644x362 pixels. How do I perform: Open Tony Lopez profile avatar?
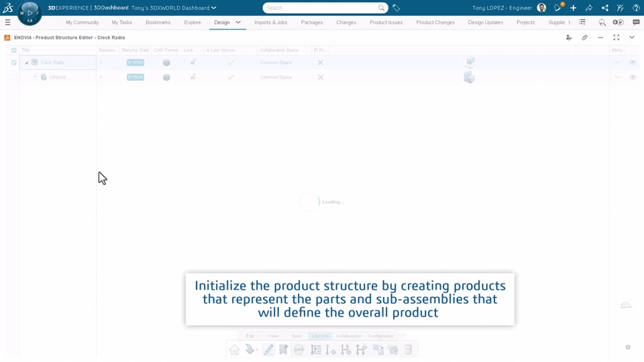tap(542, 8)
